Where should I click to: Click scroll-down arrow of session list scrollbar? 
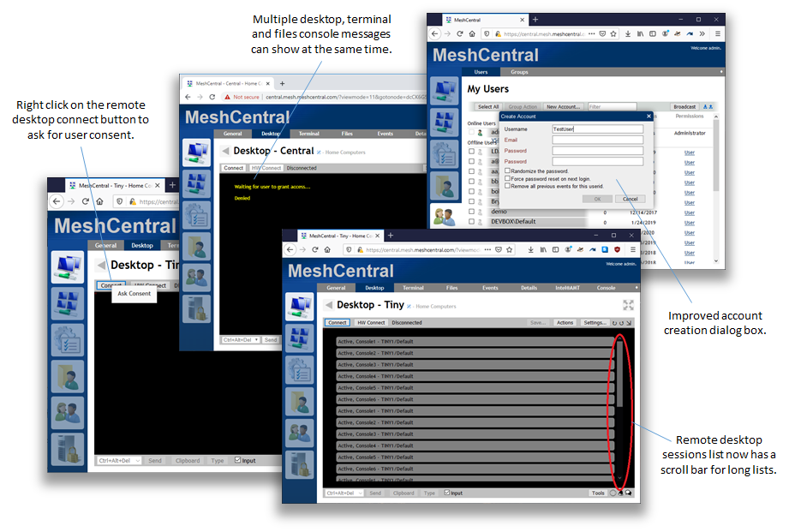tap(620, 478)
